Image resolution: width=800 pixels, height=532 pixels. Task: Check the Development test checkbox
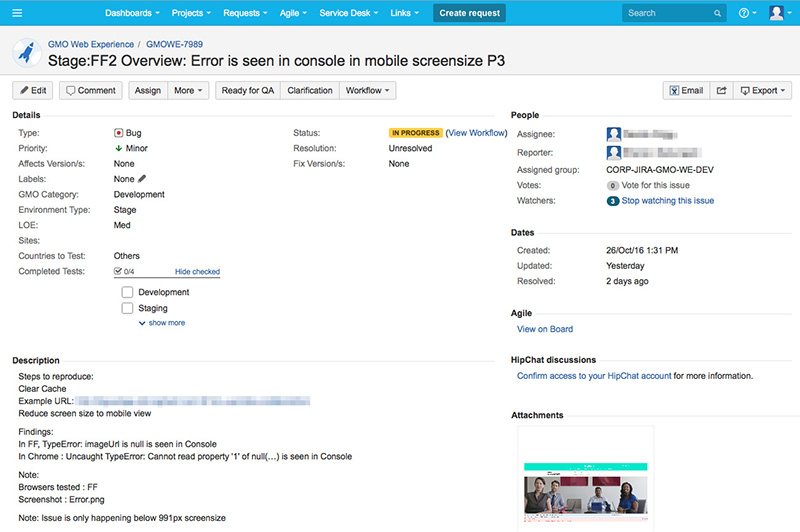point(127,292)
